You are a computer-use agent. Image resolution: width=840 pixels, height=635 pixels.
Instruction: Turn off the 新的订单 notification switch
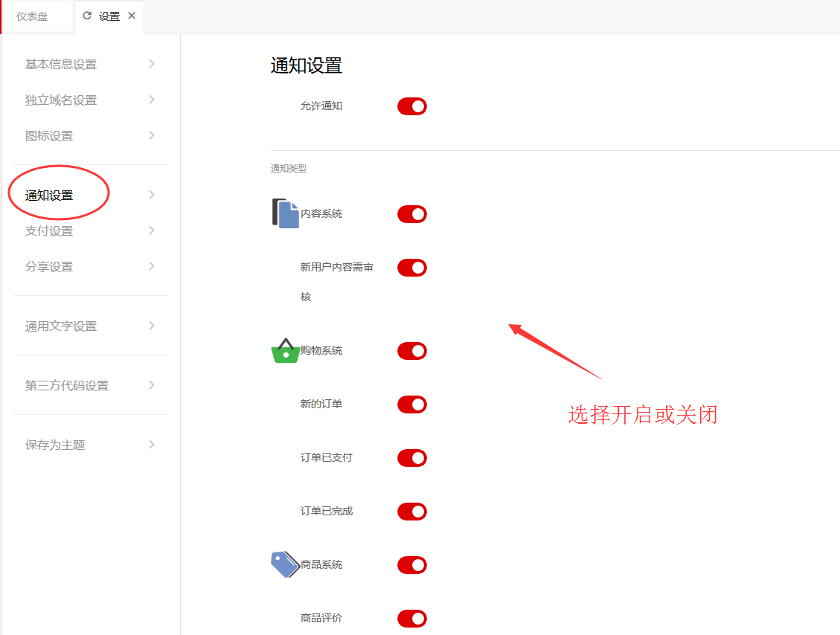[411, 404]
